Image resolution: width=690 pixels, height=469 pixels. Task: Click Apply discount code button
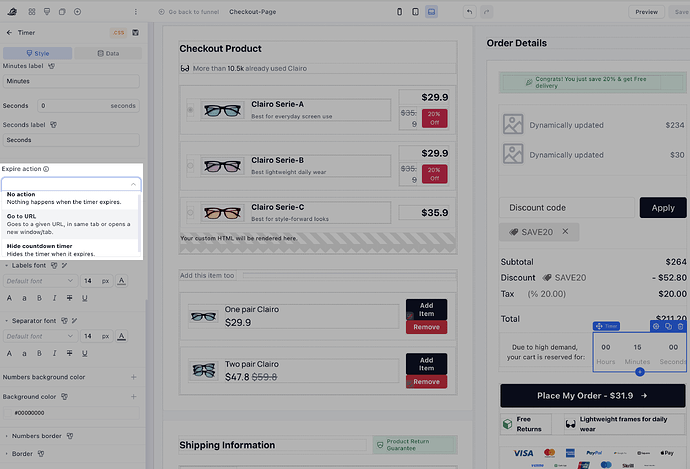coord(662,208)
